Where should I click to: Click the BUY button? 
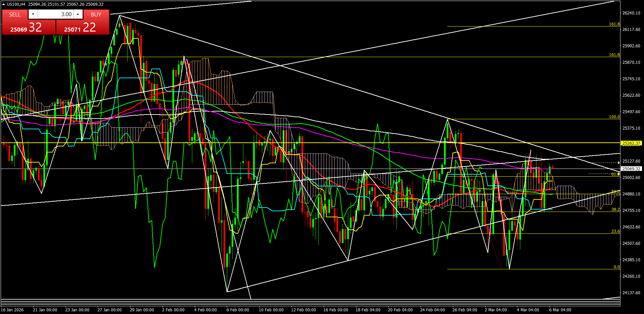[x=96, y=14]
